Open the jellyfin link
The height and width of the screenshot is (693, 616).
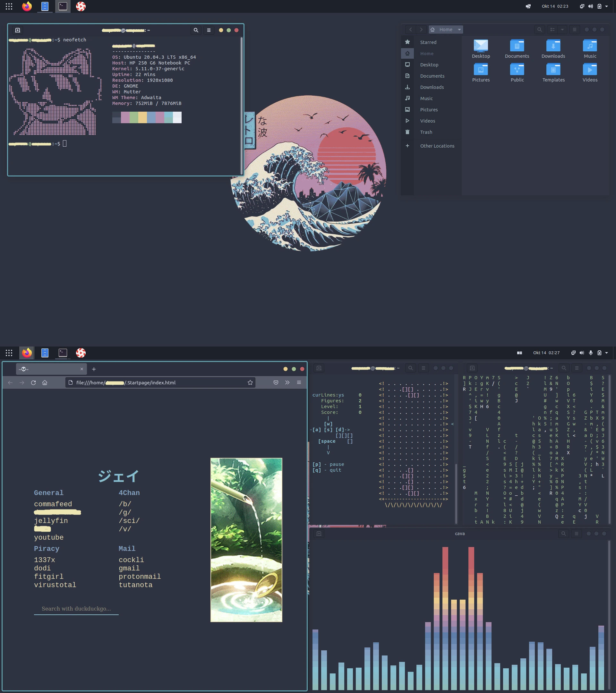pos(51,520)
